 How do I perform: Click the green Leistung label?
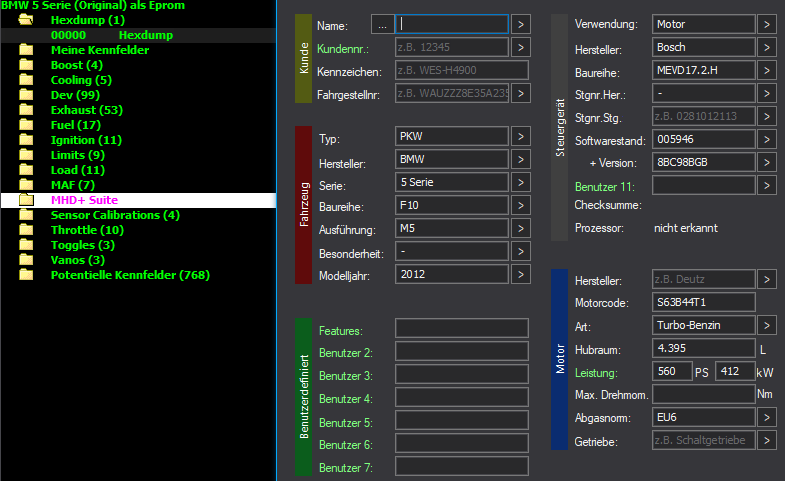tap(596, 373)
